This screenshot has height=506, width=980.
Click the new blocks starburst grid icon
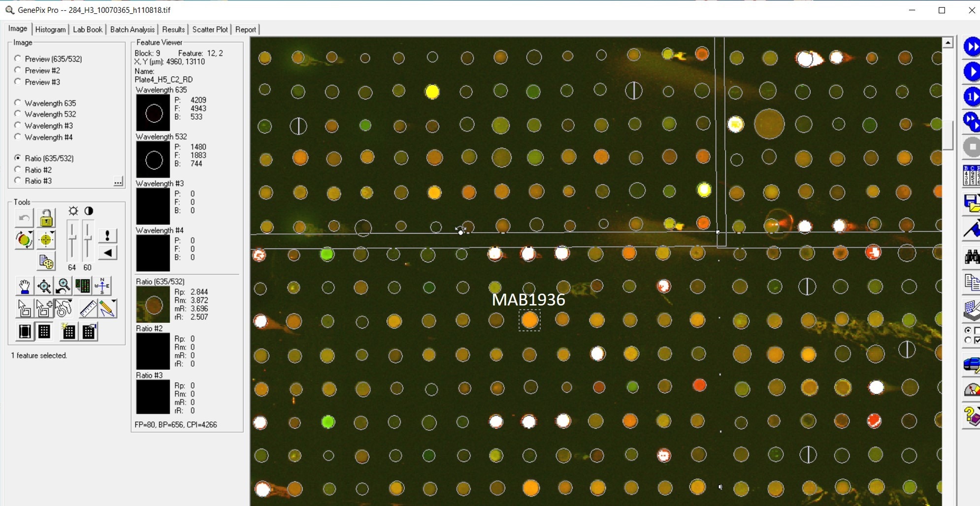click(68, 332)
